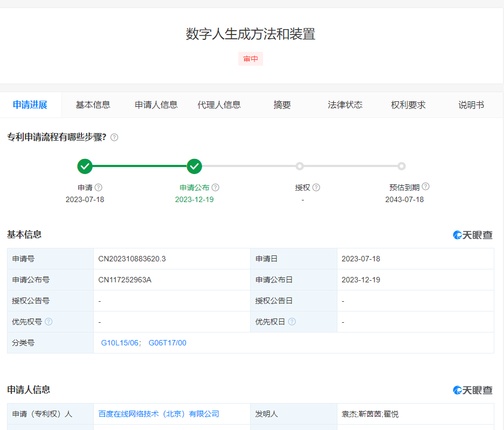Click the help icon next to 预估到期
The image size is (504, 430).
pos(426,187)
